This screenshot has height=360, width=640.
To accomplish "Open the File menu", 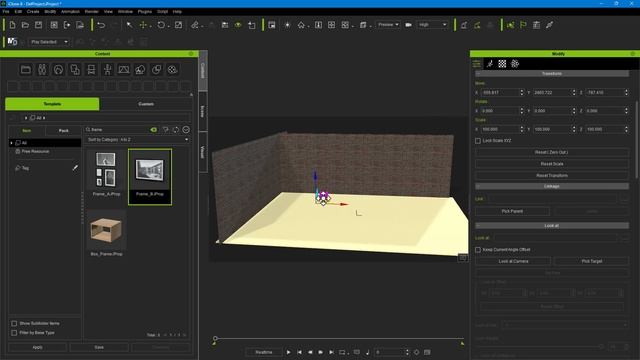I will pyautogui.click(x=6, y=11).
